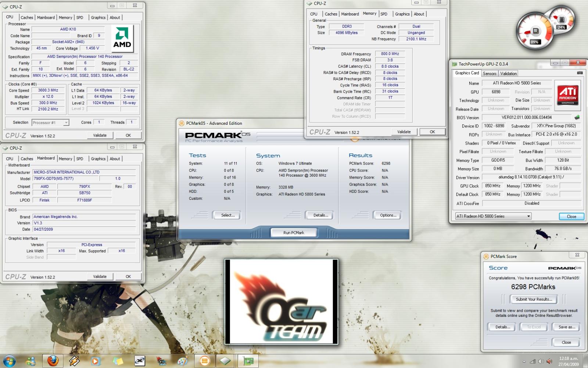Click the 6298 PCMarks score text
The width and height of the screenshot is (588, 368).
tap(533, 287)
